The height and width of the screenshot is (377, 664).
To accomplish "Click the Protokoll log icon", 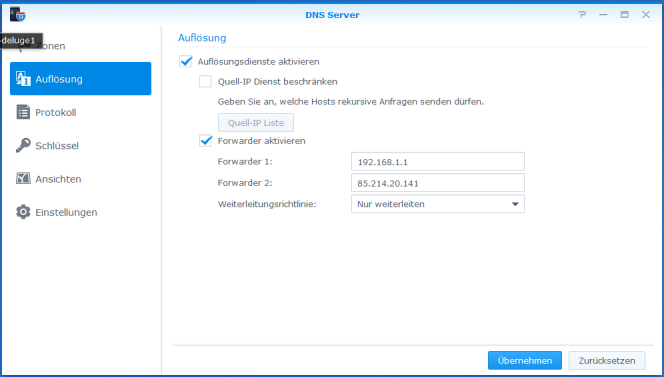I will 23,112.
